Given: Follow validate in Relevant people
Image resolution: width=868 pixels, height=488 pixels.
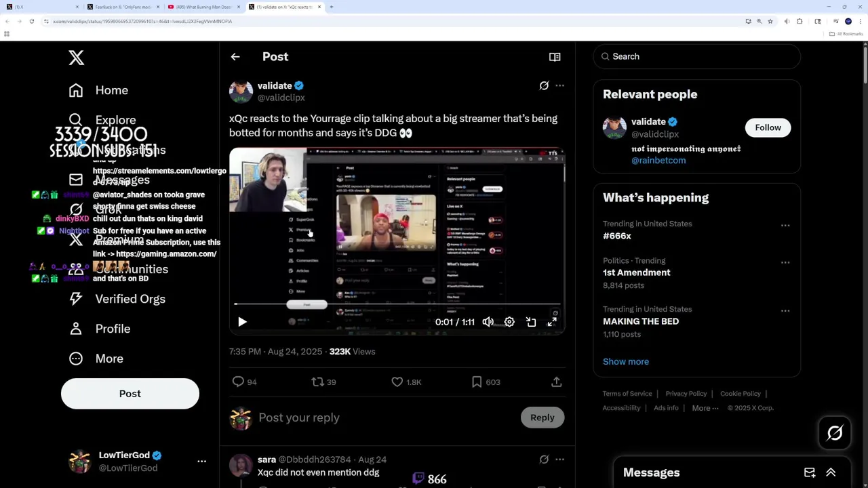Looking at the screenshot, I should point(768,127).
